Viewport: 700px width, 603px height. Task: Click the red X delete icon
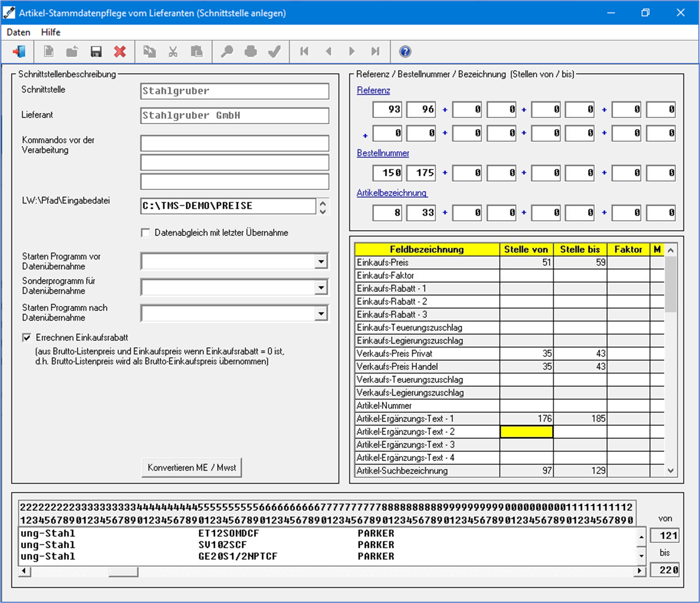click(x=120, y=52)
